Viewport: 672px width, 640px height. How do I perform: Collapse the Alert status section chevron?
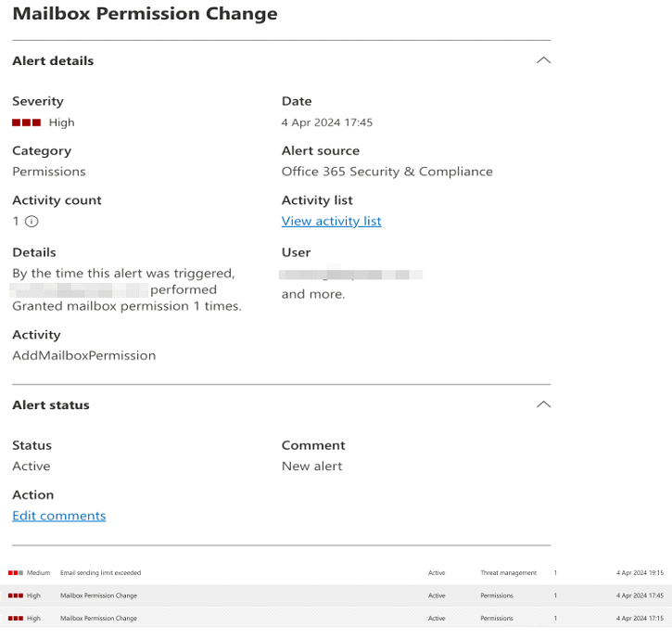tap(543, 404)
